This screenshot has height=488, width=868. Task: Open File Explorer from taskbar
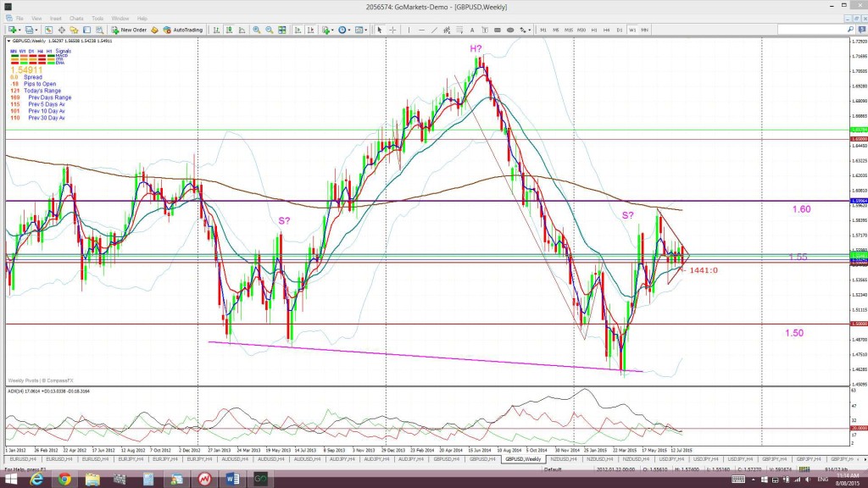click(x=92, y=480)
